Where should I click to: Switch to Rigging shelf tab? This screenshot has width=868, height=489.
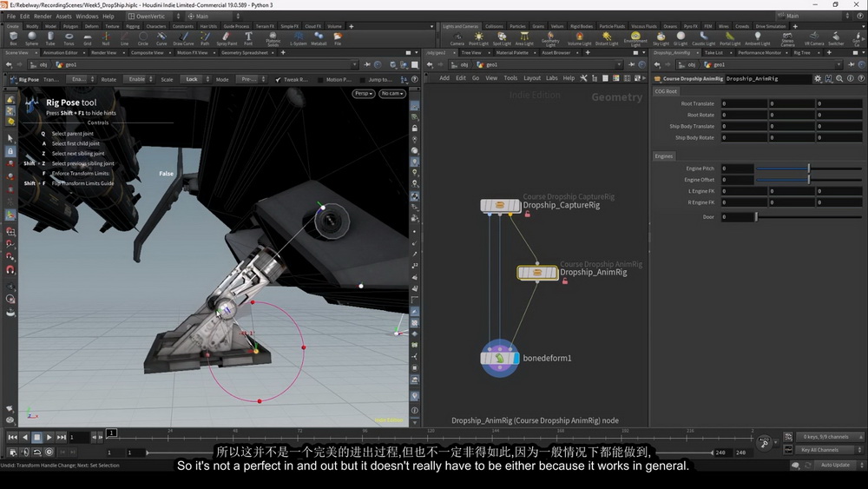pyautogui.click(x=133, y=26)
